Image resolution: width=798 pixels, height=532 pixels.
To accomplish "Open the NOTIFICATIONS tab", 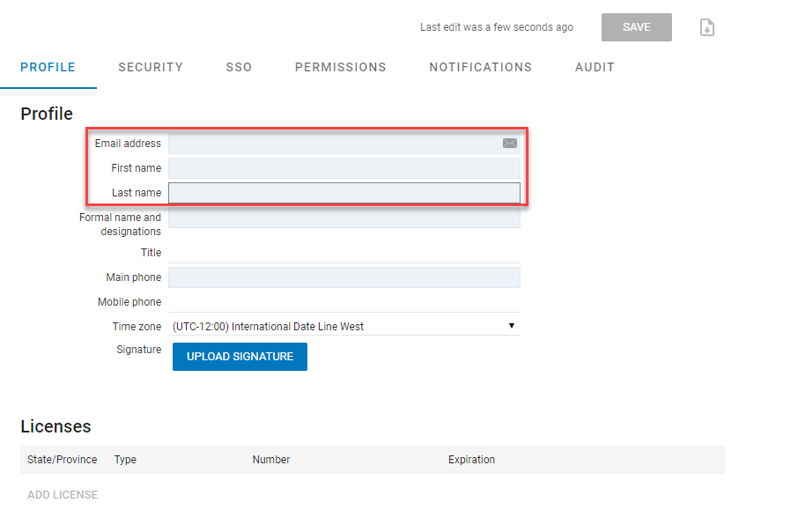I will click(x=480, y=67).
